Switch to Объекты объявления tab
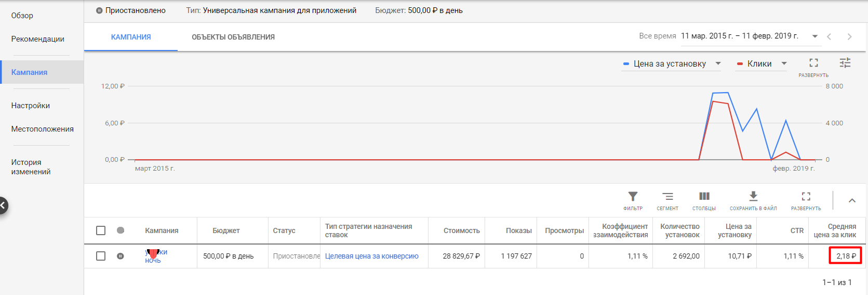 pos(233,37)
